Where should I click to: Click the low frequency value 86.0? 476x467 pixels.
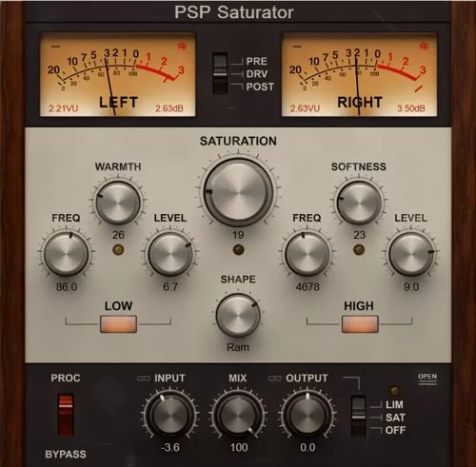pyautogui.click(x=67, y=287)
